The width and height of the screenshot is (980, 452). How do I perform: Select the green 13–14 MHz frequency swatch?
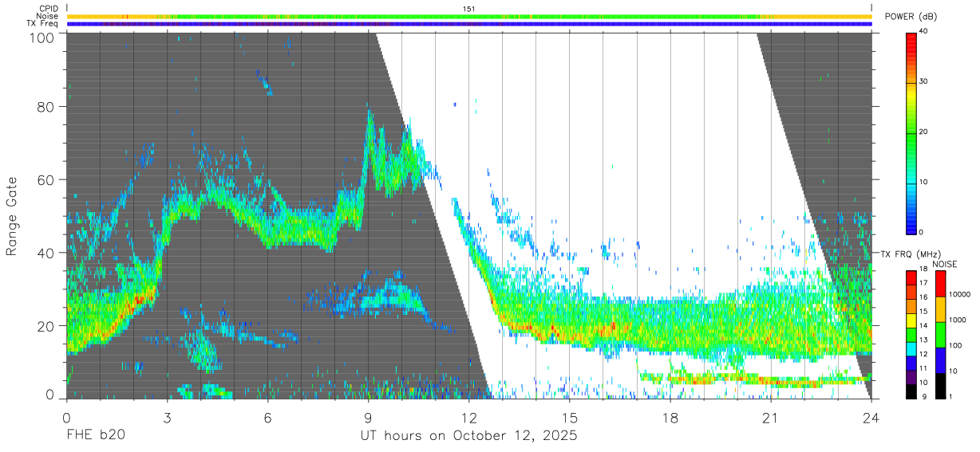pos(911,335)
